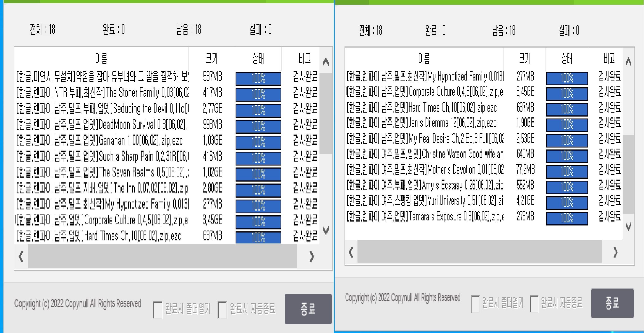
Task: Click scroll-right arrow in right window list
Action: 615,252
